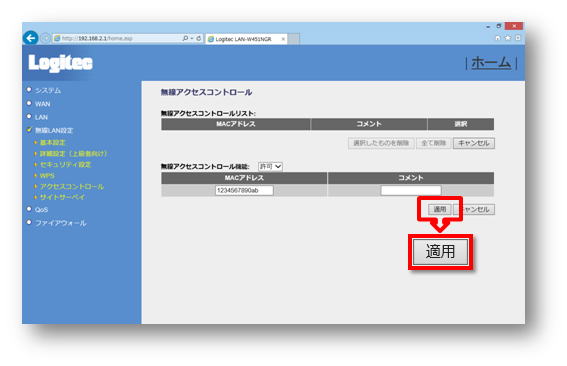This screenshot has width=567, height=366.
Task: Click the 選択したものを削除 button
Action: tap(381, 143)
